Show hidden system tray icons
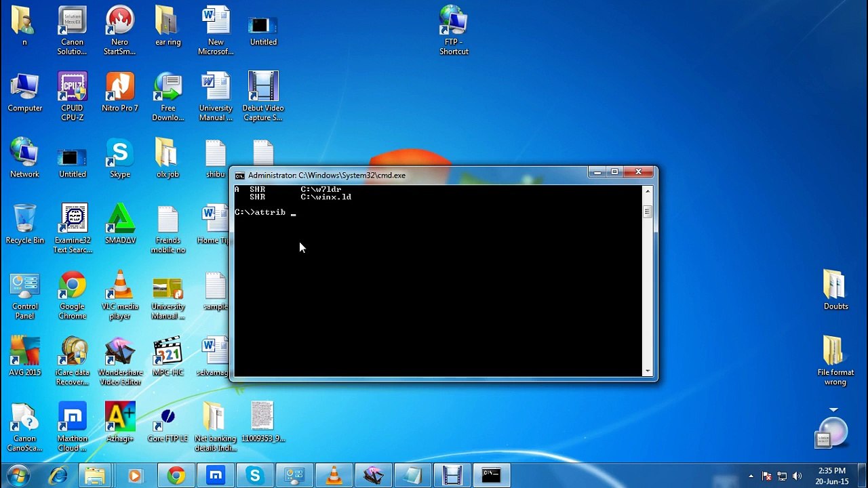The image size is (868, 488). 751,476
